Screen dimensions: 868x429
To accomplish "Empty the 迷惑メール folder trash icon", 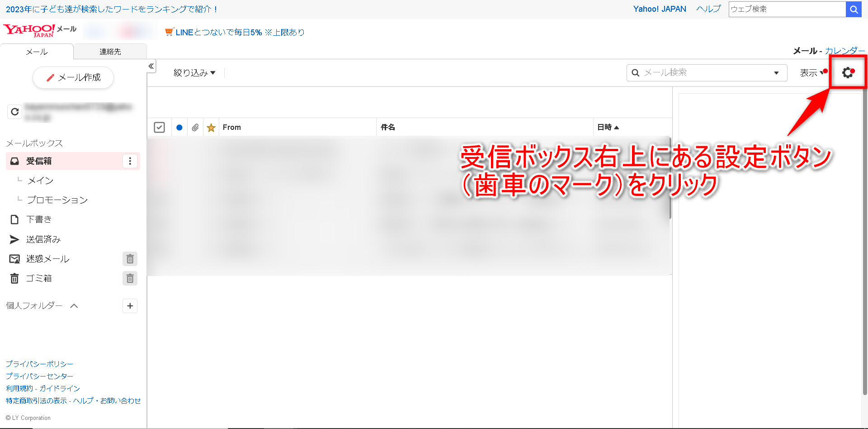I will coord(130,259).
